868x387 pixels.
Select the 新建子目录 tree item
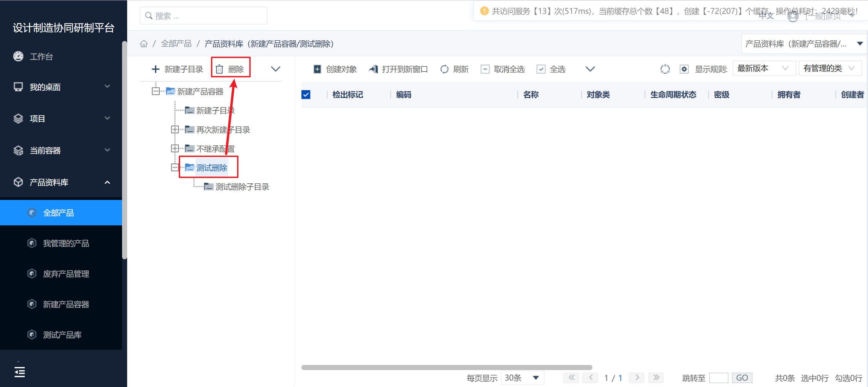[x=216, y=110]
